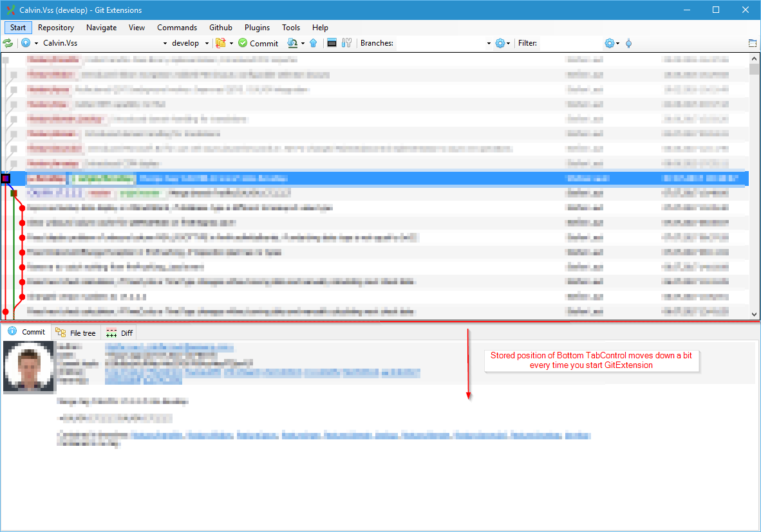Open the git console terminal icon
Screen dimensions: 761x532
coord(330,43)
